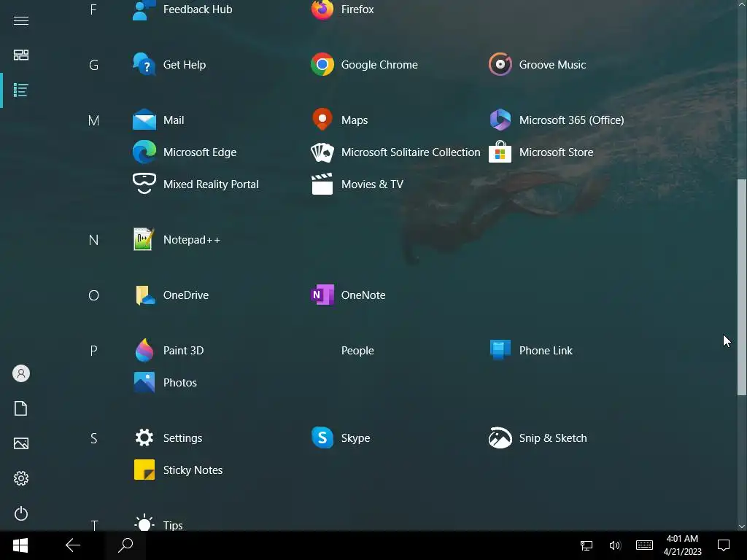
Task: Open the Tips lightbulb icon
Action: tap(144, 523)
